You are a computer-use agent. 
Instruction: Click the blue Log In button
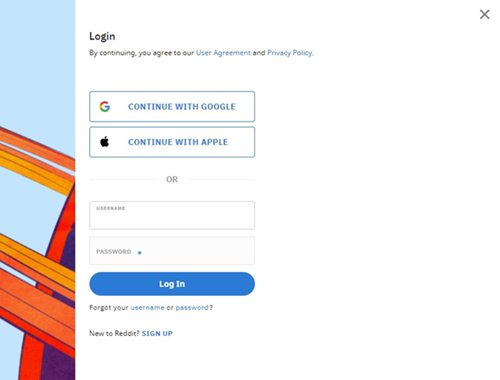tap(172, 284)
